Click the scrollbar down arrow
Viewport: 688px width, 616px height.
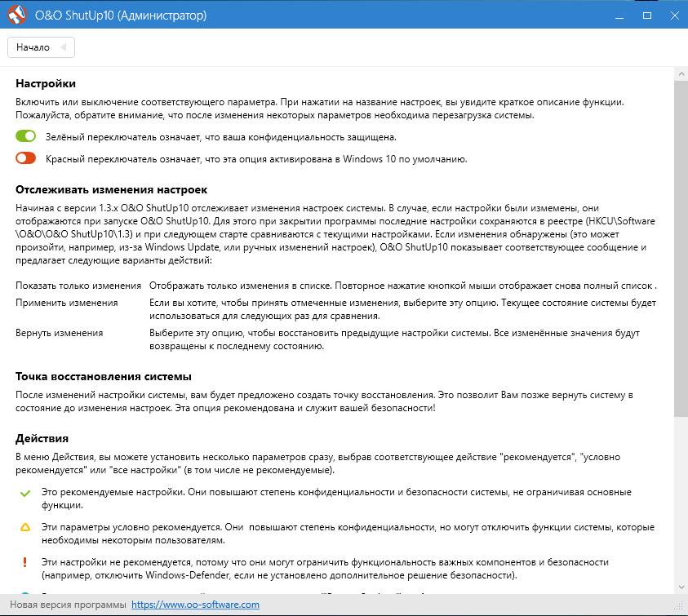pyautogui.click(x=681, y=587)
